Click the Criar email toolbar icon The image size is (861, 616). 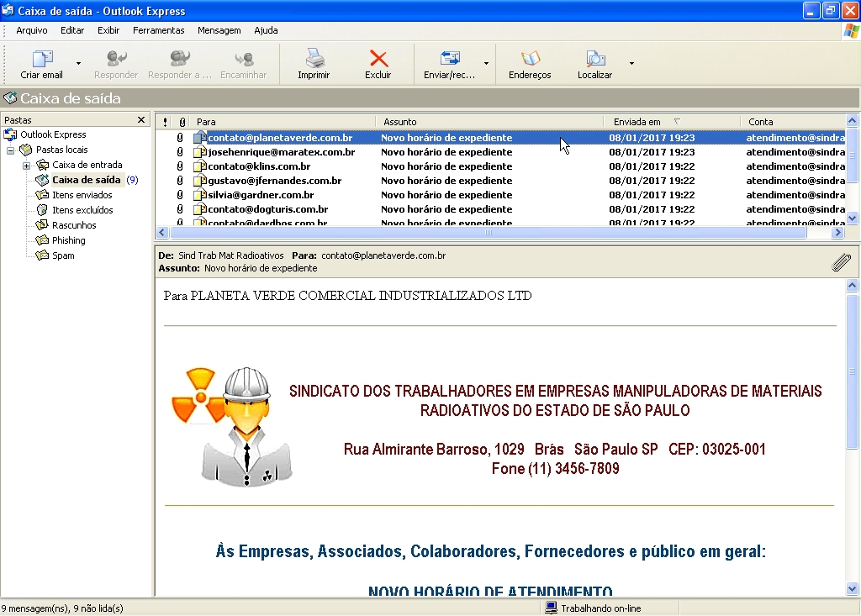[42, 58]
